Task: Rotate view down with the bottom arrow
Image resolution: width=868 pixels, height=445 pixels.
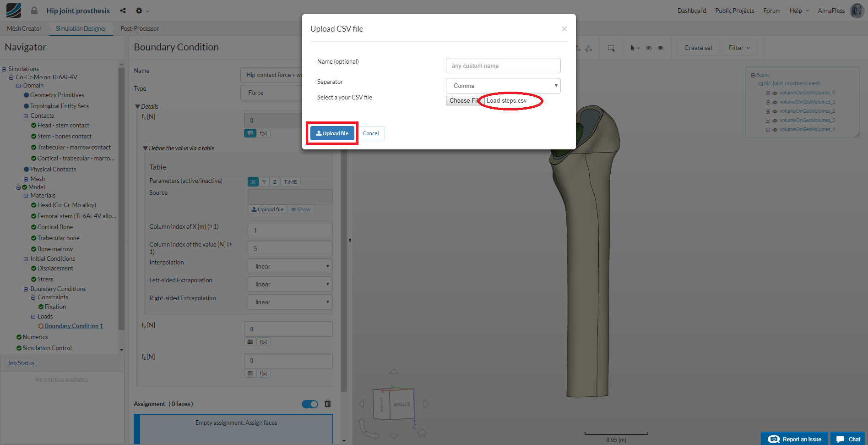Action: 394,436
